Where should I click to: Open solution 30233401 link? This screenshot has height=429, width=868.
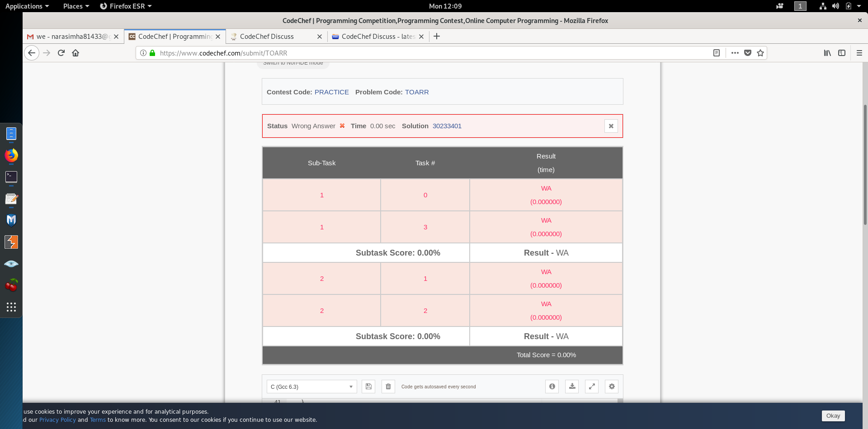point(447,126)
